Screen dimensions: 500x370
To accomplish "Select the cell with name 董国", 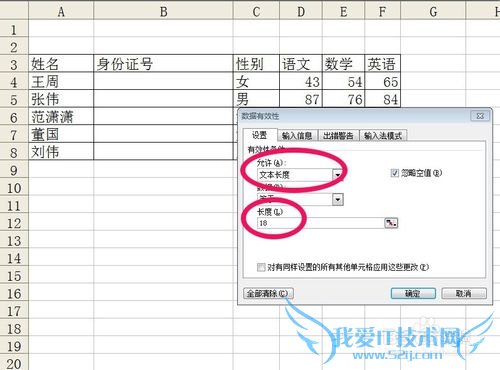I will point(61,134).
